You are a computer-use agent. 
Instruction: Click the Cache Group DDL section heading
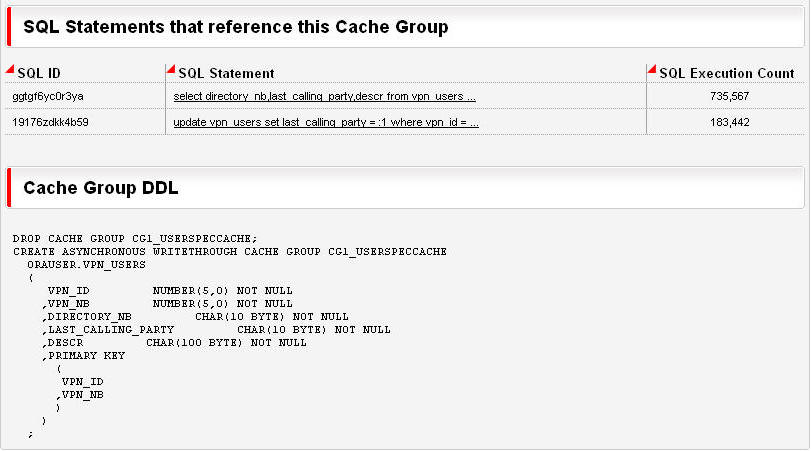[x=101, y=188]
